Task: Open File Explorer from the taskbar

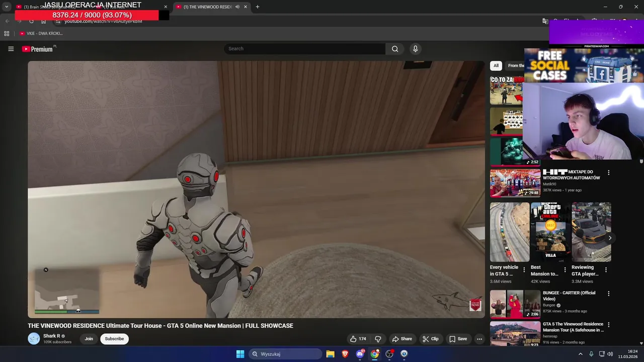Action: click(x=330, y=354)
